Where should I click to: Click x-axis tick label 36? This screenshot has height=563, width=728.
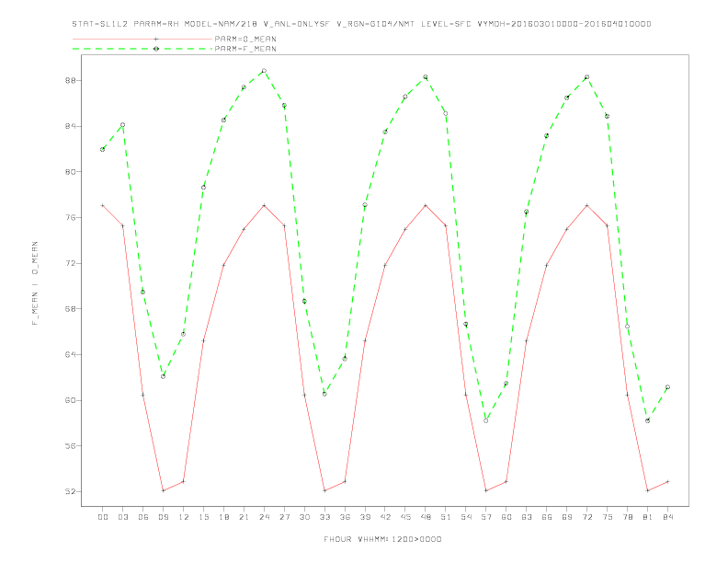click(345, 517)
